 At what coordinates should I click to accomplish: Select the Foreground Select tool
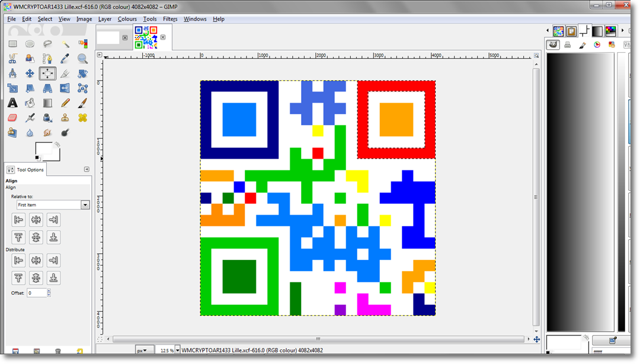[30, 59]
